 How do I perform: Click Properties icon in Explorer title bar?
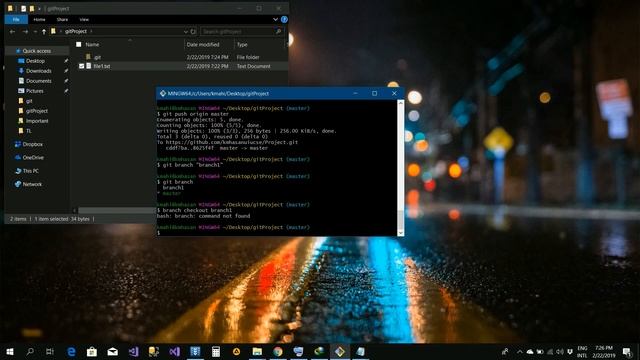(x=24, y=9)
